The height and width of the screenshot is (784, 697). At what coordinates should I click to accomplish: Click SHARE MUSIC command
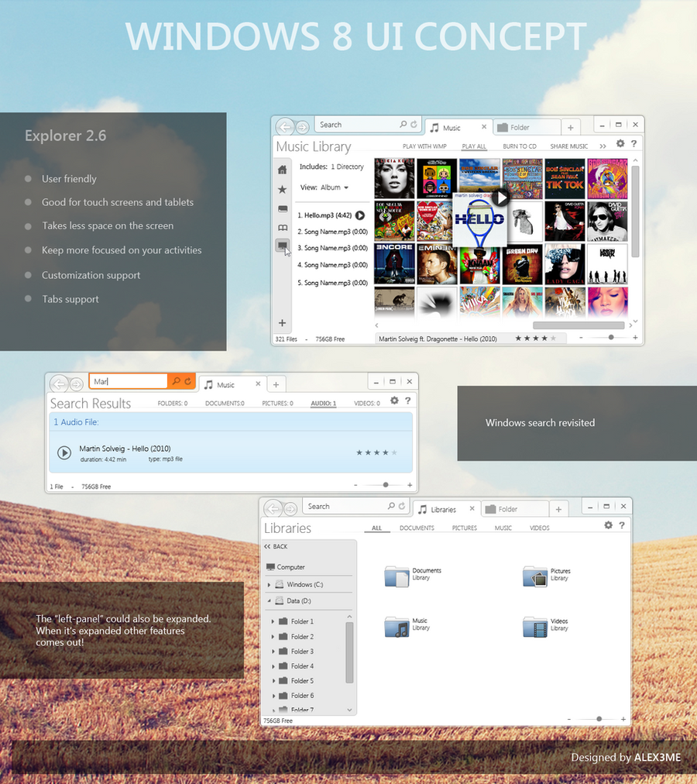click(x=569, y=146)
